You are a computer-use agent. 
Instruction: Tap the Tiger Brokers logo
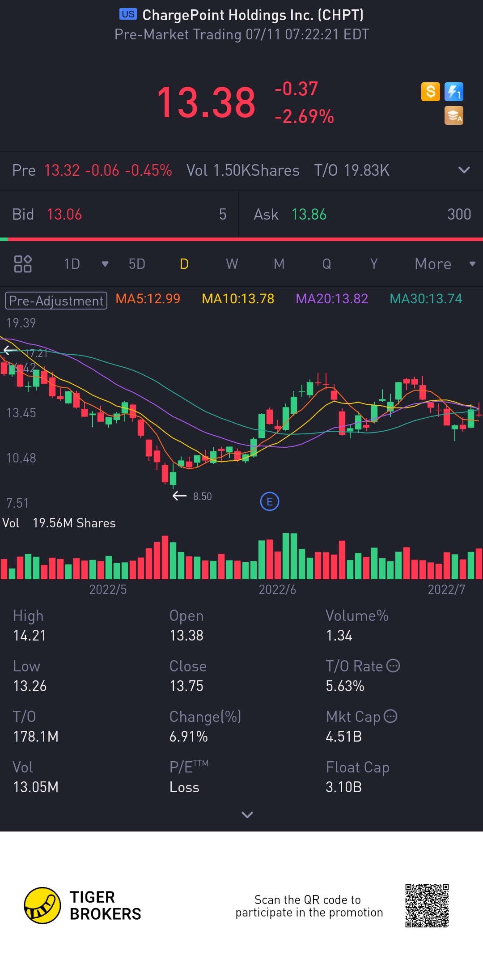(83, 906)
